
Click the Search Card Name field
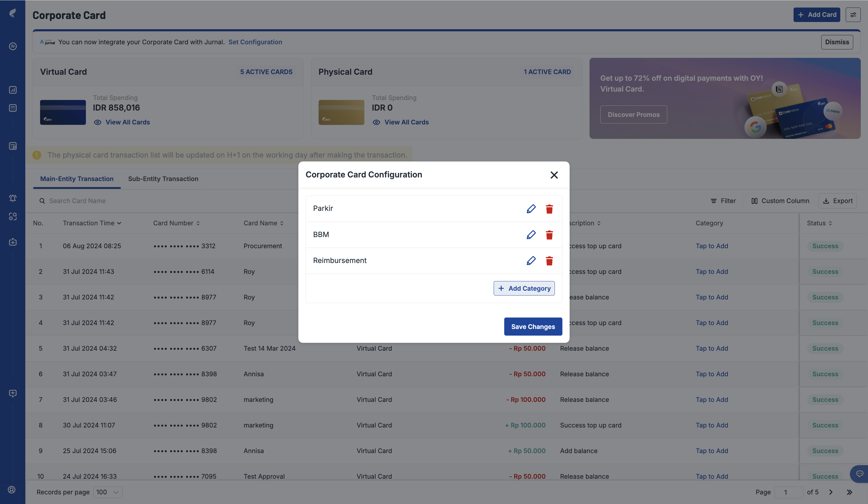pos(77,201)
